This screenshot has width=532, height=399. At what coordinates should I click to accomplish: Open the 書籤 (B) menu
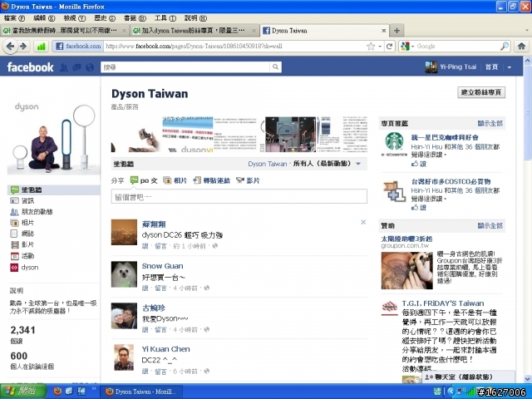point(135,18)
